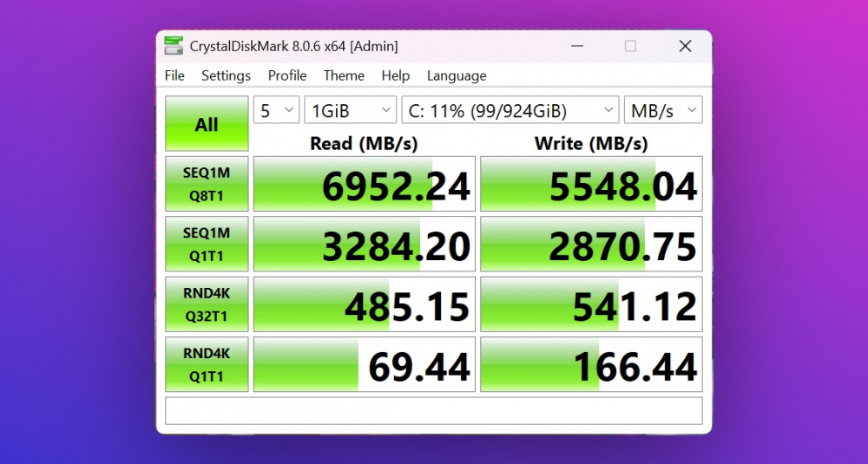Open the unit dropdown showing MB/s

click(x=663, y=110)
